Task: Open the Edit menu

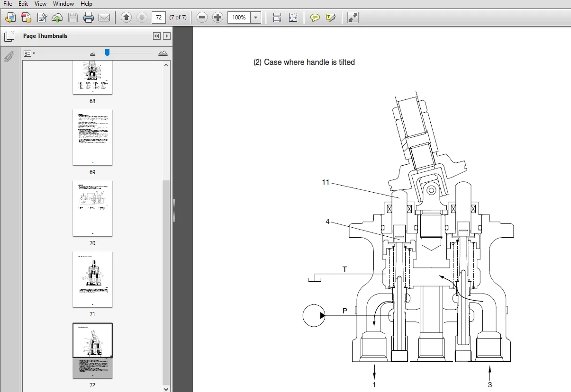Action: coord(23,3)
